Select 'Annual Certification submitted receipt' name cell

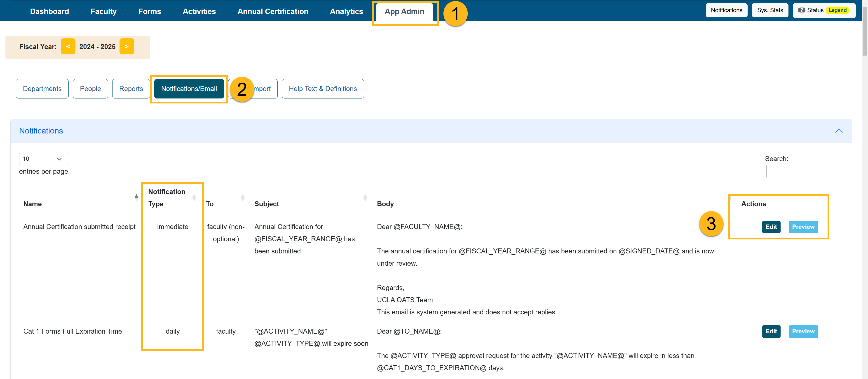click(79, 227)
